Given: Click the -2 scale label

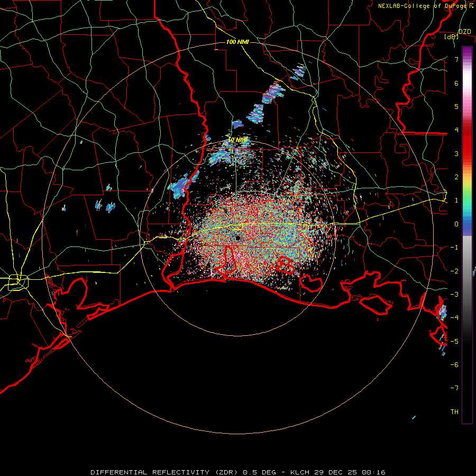Looking at the screenshot, I should [x=454, y=271].
